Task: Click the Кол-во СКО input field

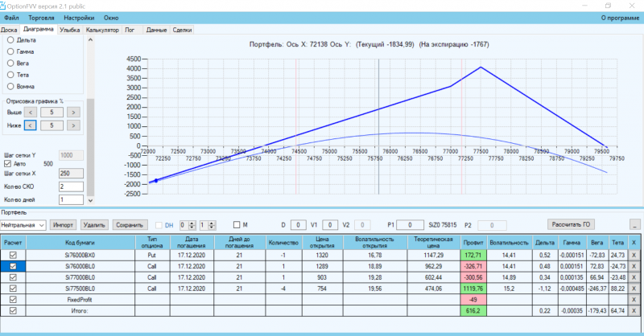Action: click(x=71, y=186)
